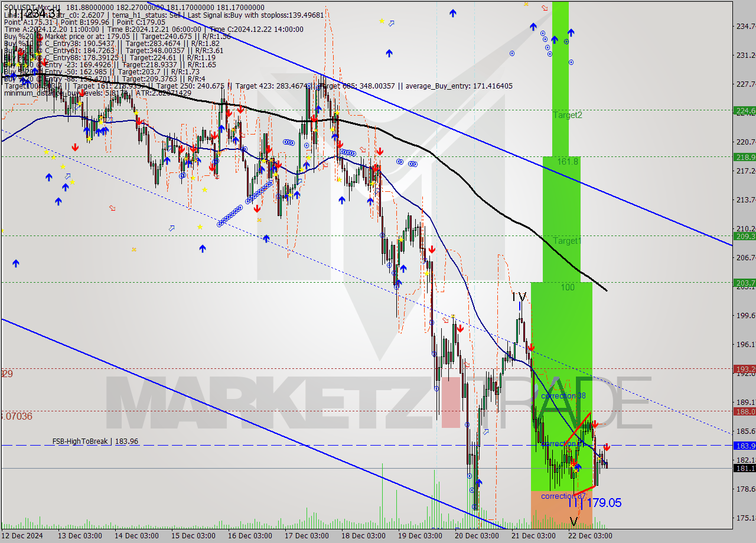The width and height of the screenshot is (756, 543).
Task: Click the 199.6 price axis label
Action: (x=745, y=315)
